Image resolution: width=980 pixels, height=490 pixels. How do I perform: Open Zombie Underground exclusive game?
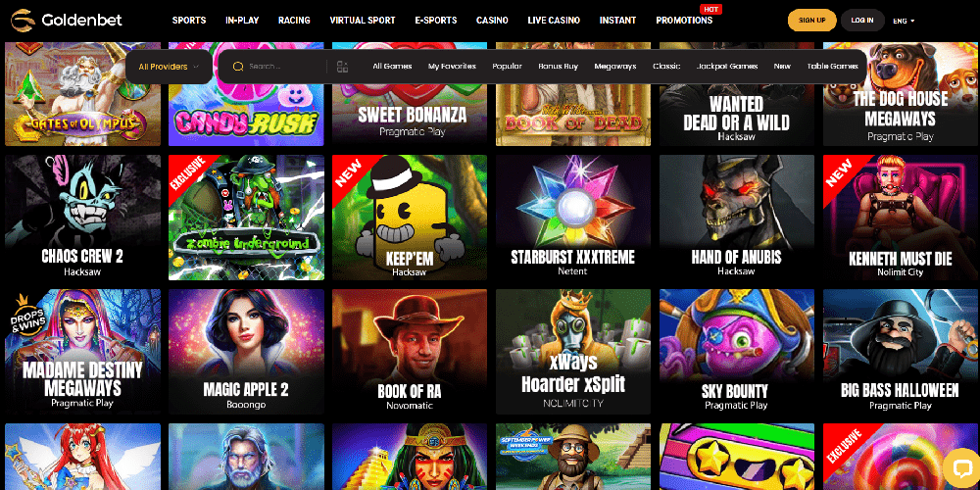(x=246, y=218)
